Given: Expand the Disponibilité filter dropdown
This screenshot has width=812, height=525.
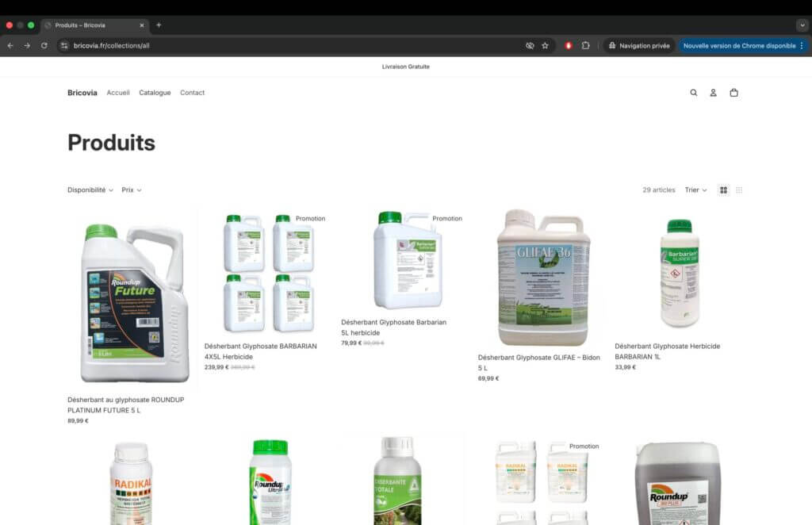Looking at the screenshot, I should (90, 190).
